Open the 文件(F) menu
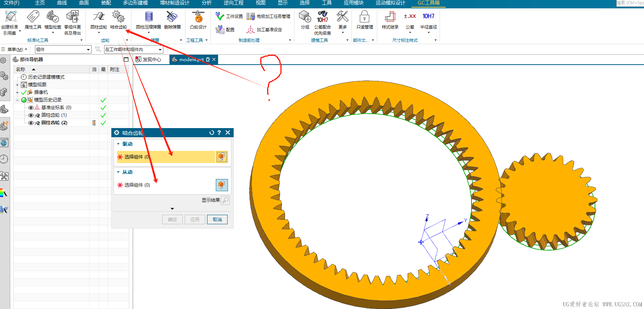Image resolution: width=644 pixels, height=309 pixels. (11, 3)
